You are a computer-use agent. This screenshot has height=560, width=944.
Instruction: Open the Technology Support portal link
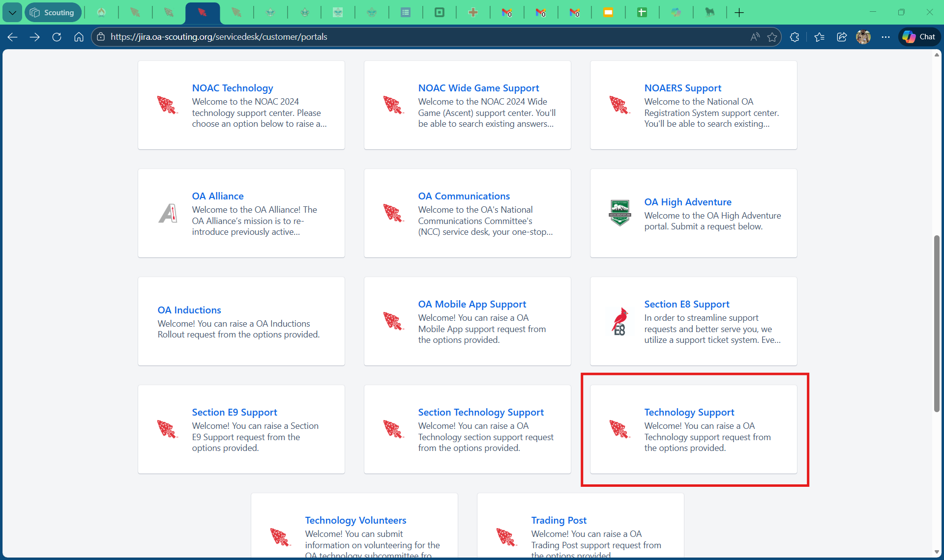click(x=689, y=412)
